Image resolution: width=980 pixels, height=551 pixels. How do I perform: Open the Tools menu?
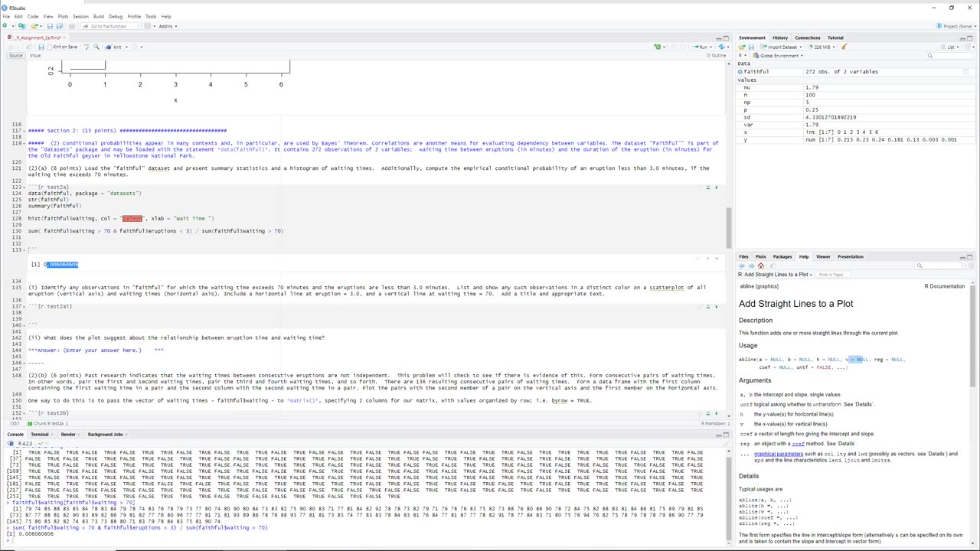[151, 16]
